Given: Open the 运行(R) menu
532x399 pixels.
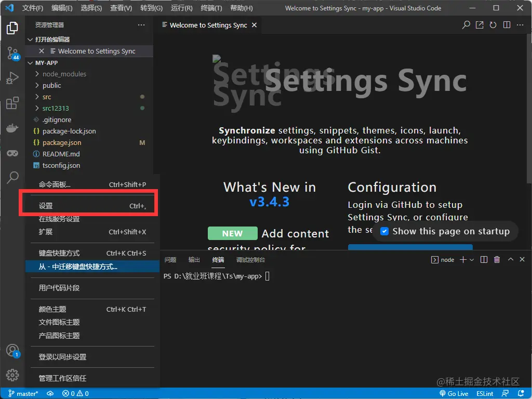Looking at the screenshot, I should pos(181,8).
